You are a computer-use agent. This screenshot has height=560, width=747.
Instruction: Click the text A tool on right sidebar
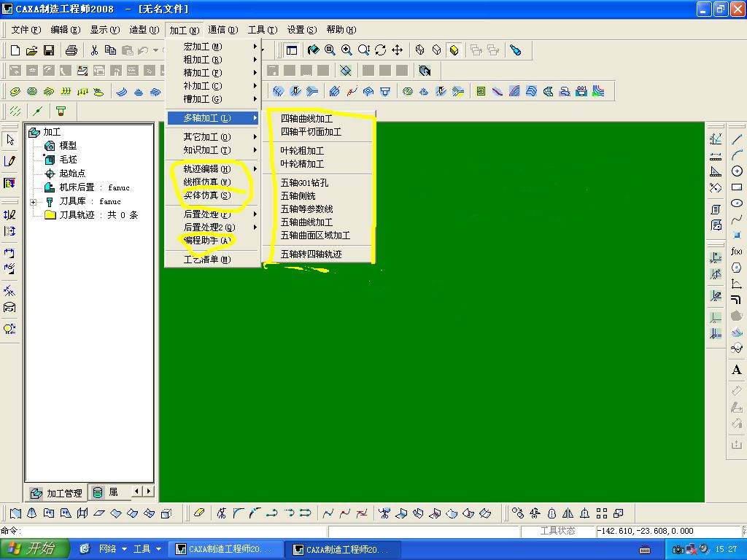tap(737, 370)
